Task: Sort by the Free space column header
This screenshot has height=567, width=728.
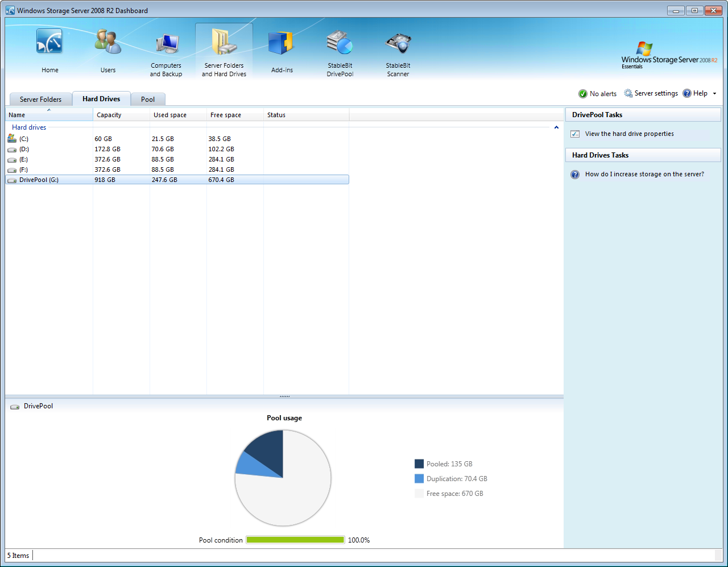Action: click(x=235, y=115)
